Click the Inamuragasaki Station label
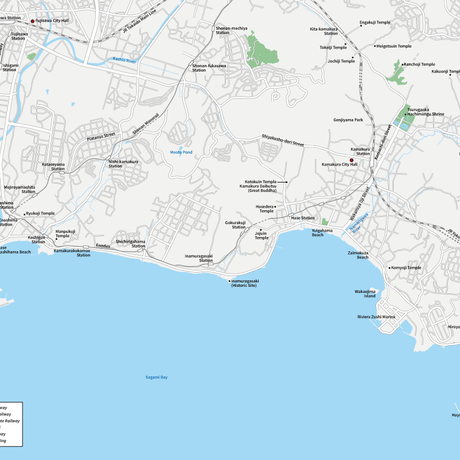 199,258
